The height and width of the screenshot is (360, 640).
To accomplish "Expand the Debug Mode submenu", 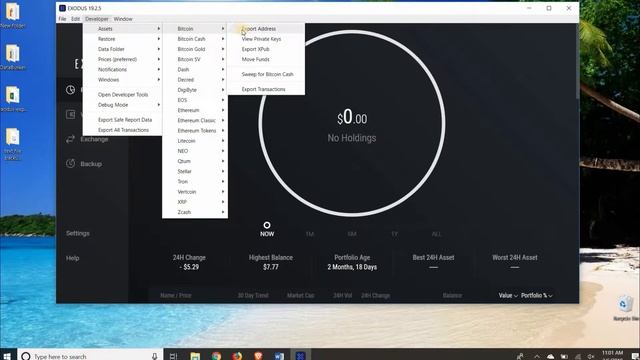I will [122, 105].
